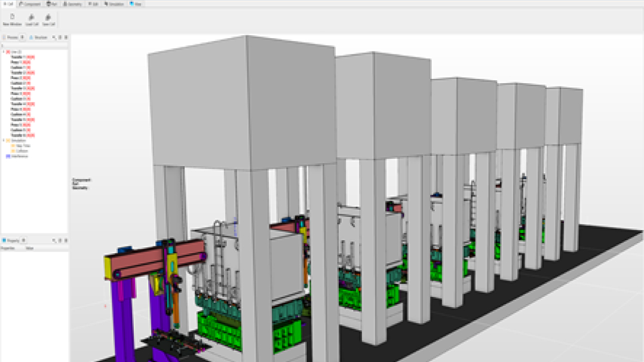Click the Collision folder icon
The width and height of the screenshot is (644, 362).
click(x=13, y=151)
